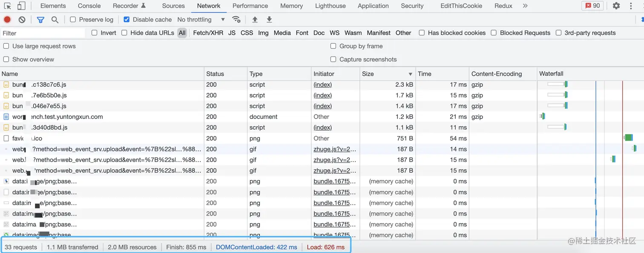This screenshot has width=644, height=253.
Task: Clear the network log
Action: click(22, 20)
